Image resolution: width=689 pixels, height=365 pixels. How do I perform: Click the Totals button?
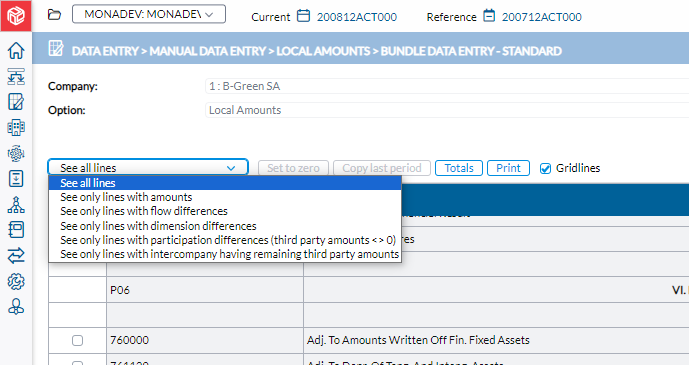(x=459, y=168)
